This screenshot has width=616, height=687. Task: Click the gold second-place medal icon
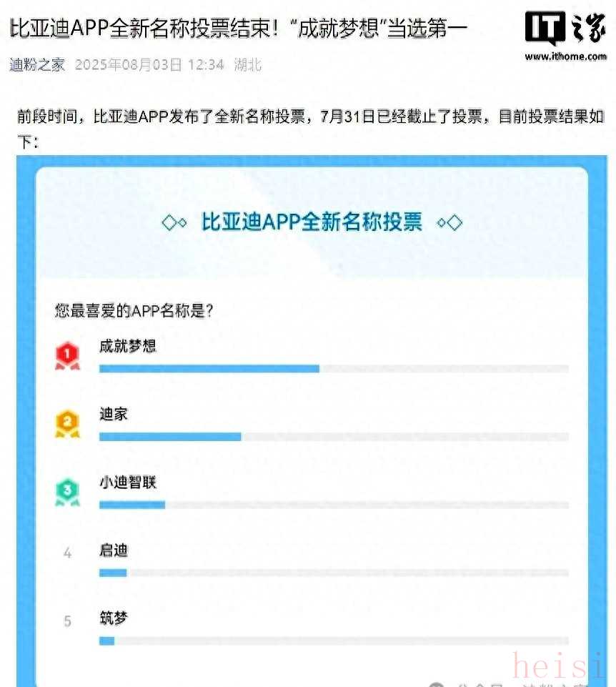click(x=67, y=424)
